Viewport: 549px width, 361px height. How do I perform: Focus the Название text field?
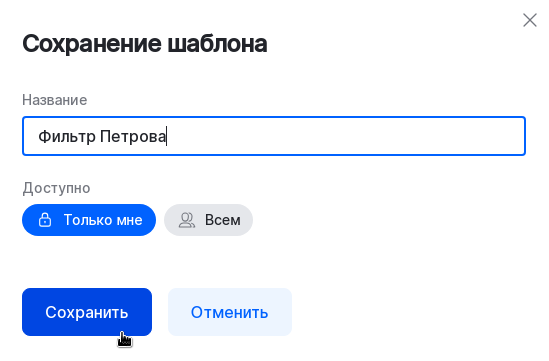pos(274,136)
